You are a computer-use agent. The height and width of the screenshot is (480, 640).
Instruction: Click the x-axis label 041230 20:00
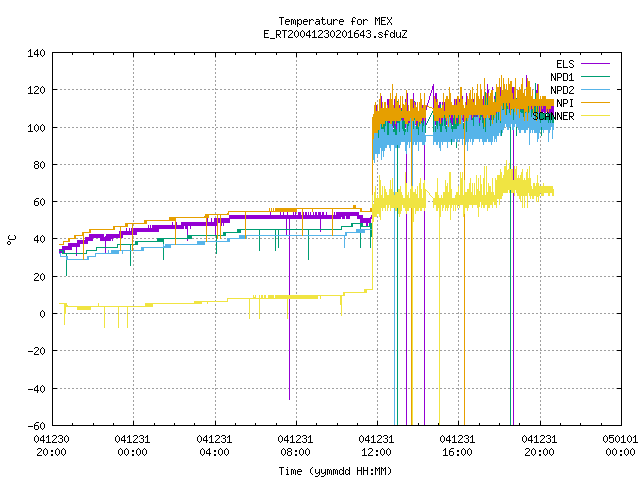point(51,446)
